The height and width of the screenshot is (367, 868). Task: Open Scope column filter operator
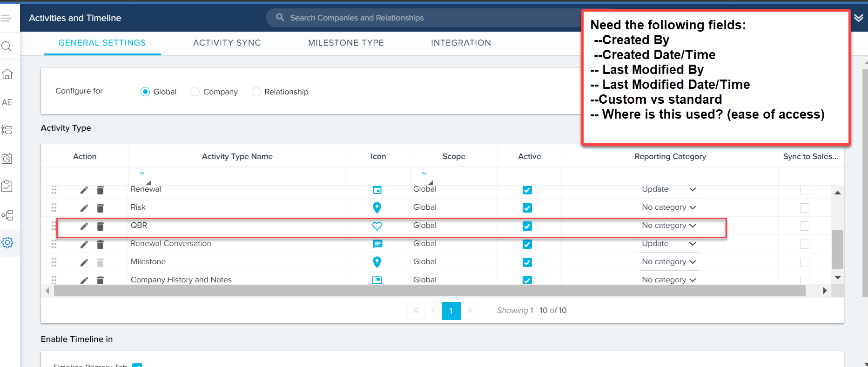[x=422, y=176]
